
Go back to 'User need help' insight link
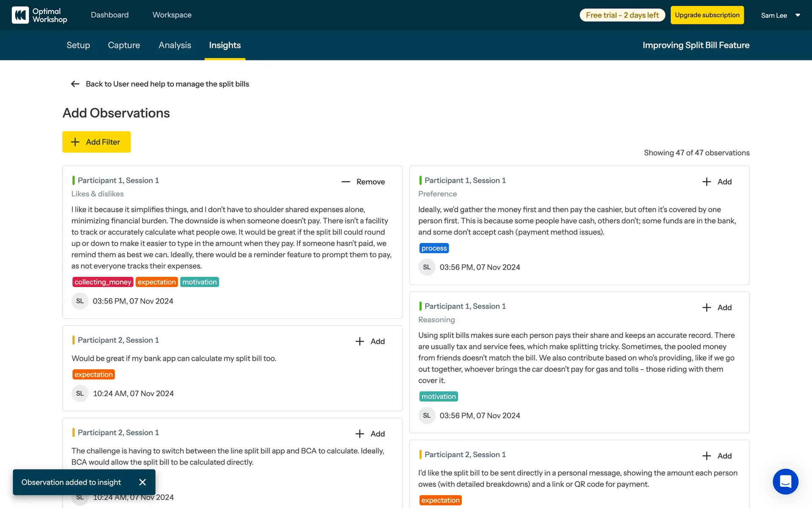click(x=167, y=84)
